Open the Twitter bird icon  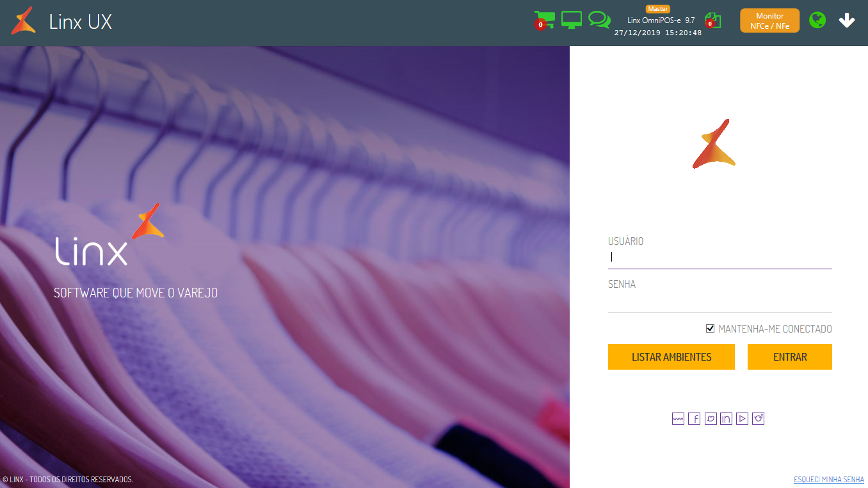coord(710,419)
